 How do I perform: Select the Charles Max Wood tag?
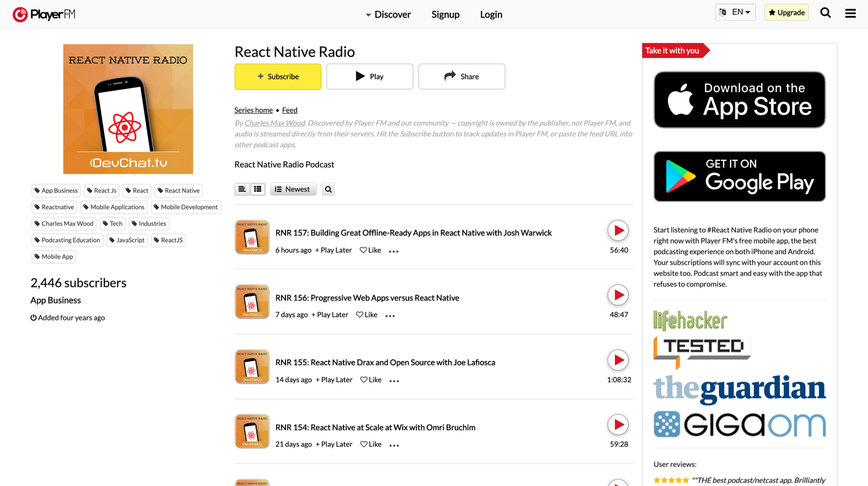[x=64, y=224]
